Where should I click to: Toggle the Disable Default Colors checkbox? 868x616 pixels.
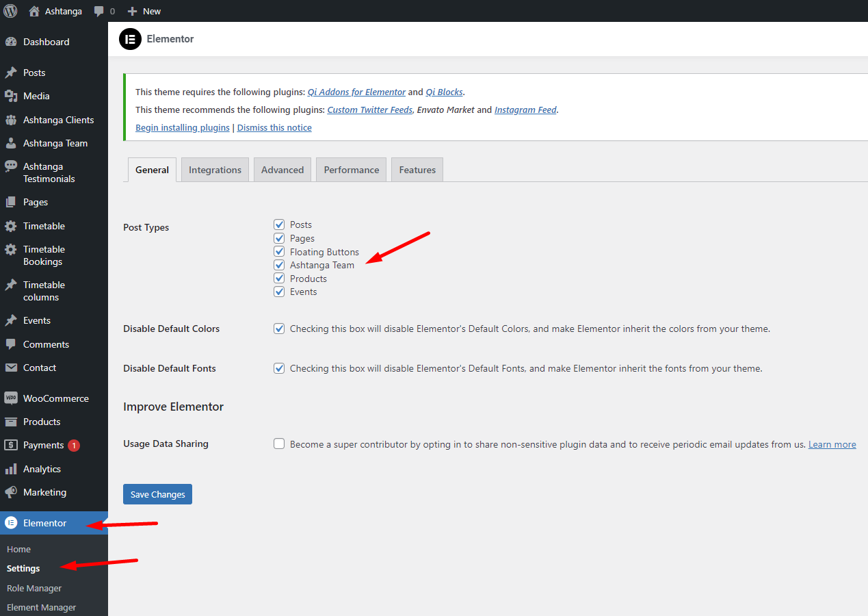(279, 329)
